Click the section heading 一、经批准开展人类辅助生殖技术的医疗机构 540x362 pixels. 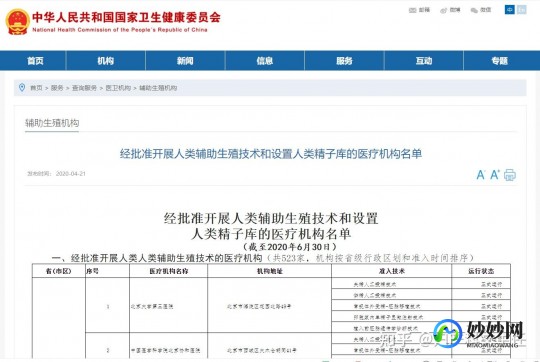157,258
